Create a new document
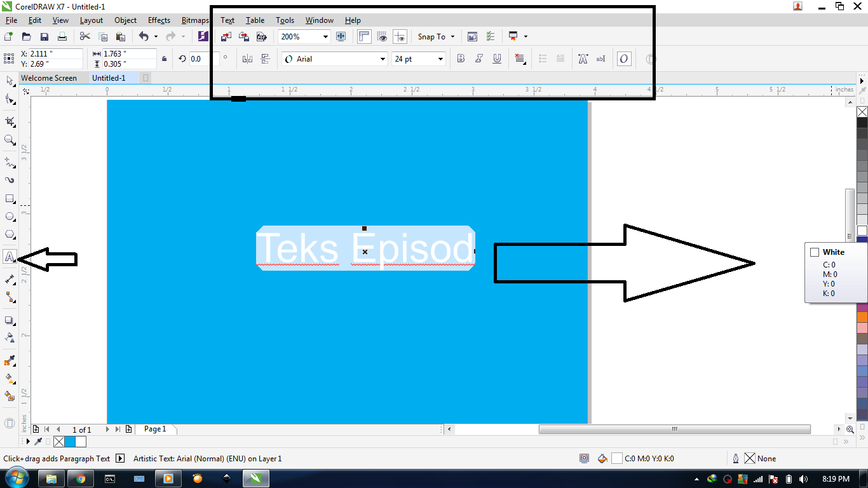The image size is (868, 488). [9, 37]
